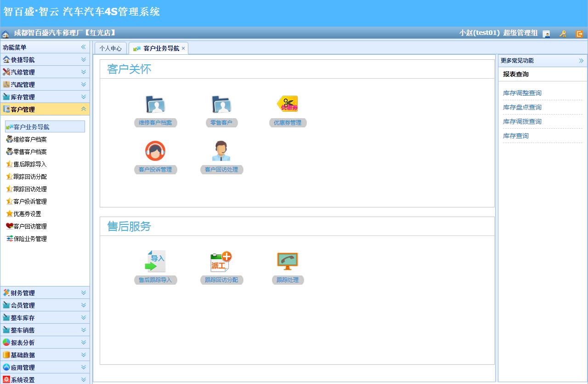The width and height of the screenshot is (588, 384).
Task: Collapse the 功能菜单 sidebar panel
Action: click(x=83, y=47)
